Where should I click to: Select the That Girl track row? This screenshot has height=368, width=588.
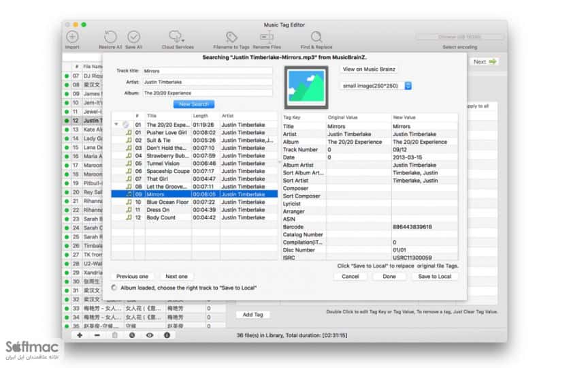194,179
